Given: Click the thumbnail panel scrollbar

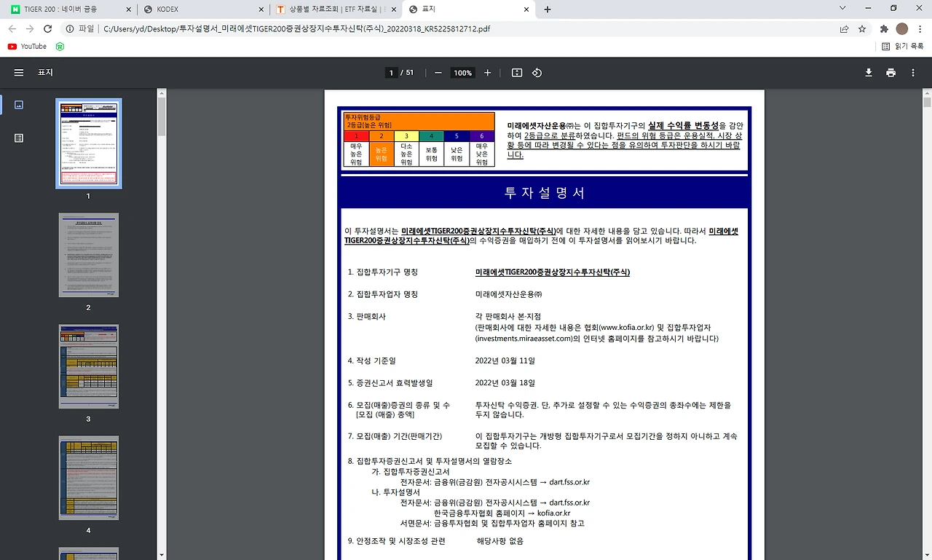Looking at the screenshot, I should tap(162, 117).
